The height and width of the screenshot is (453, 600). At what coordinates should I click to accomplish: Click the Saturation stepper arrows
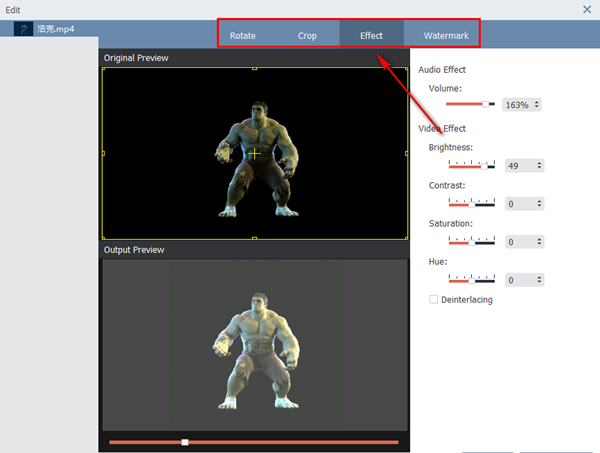[539, 241]
